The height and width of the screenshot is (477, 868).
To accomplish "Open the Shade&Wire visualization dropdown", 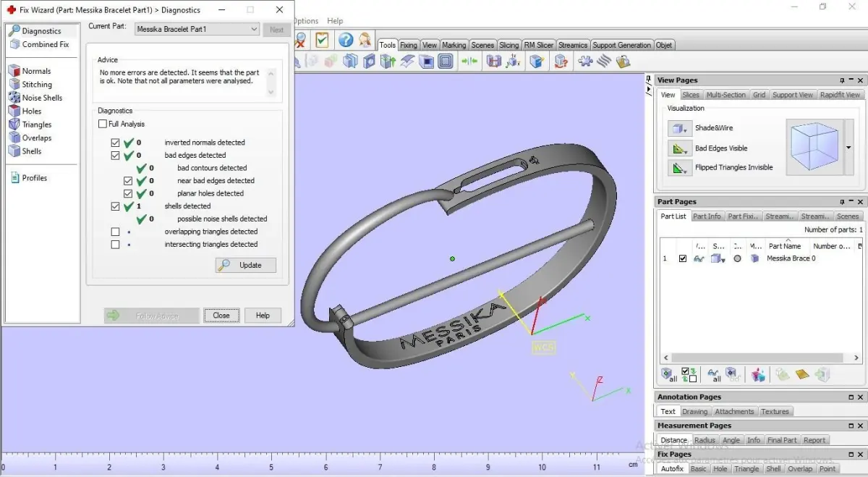I will [678, 128].
